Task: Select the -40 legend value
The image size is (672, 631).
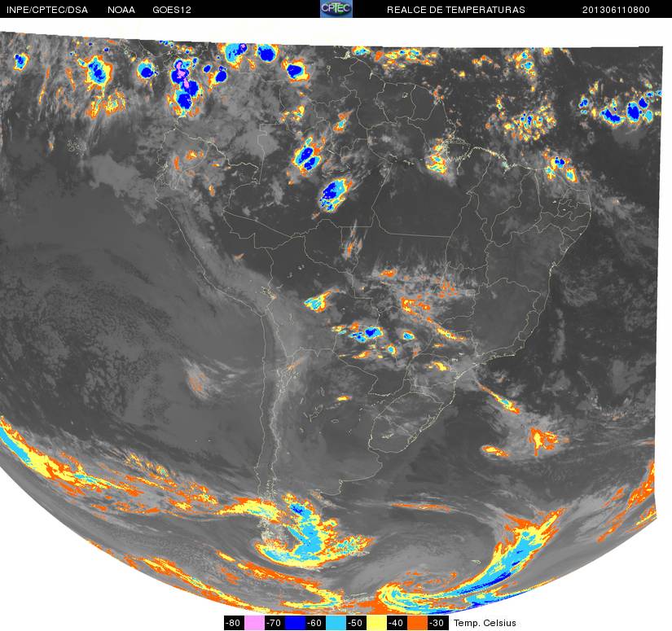Action: (x=397, y=623)
